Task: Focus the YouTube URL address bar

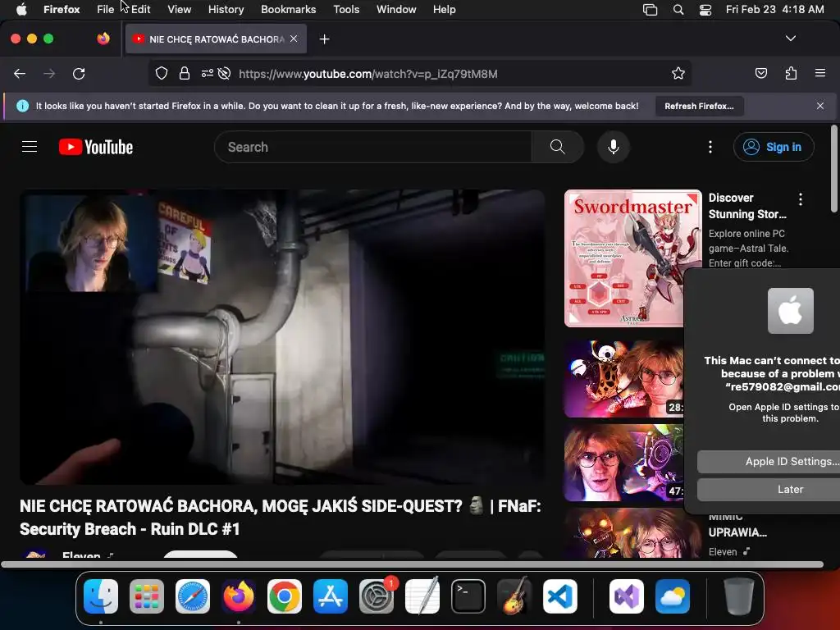Action: [419, 73]
